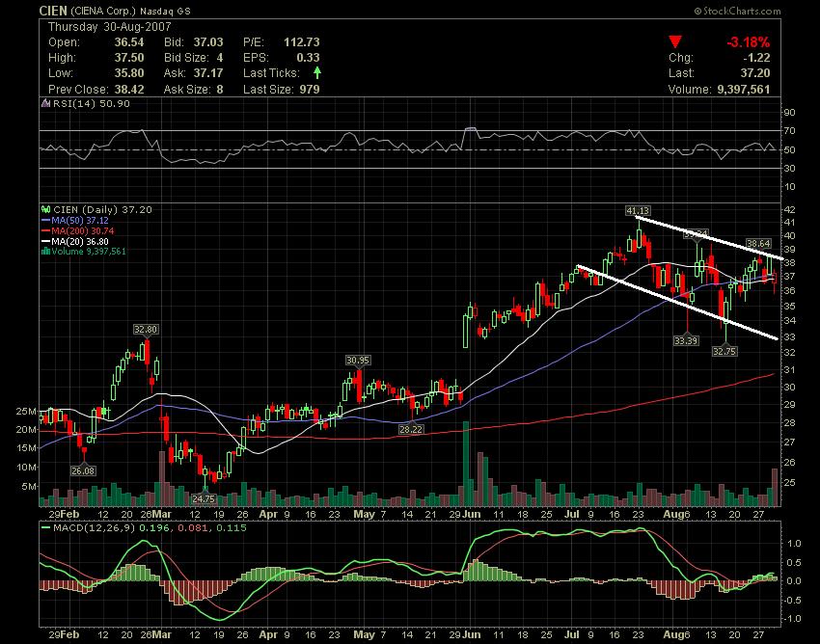Click the MACD axis label 1.0
820x644 pixels.
click(794, 544)
